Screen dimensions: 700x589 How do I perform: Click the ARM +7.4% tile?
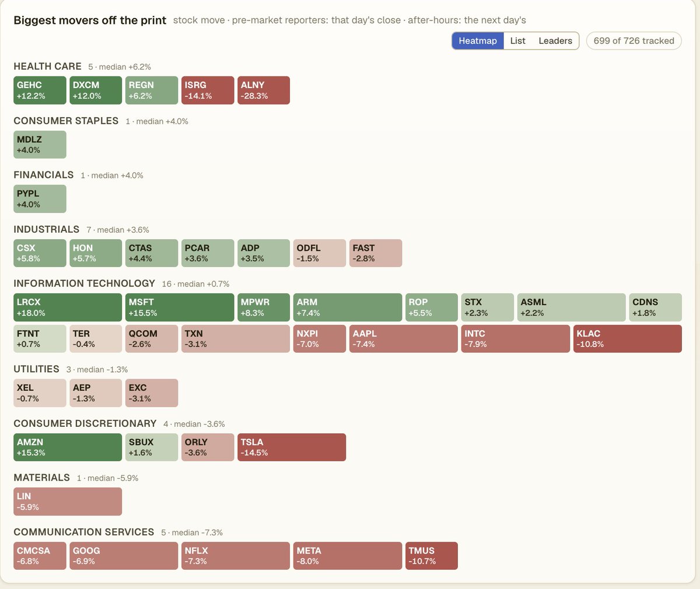348,307
